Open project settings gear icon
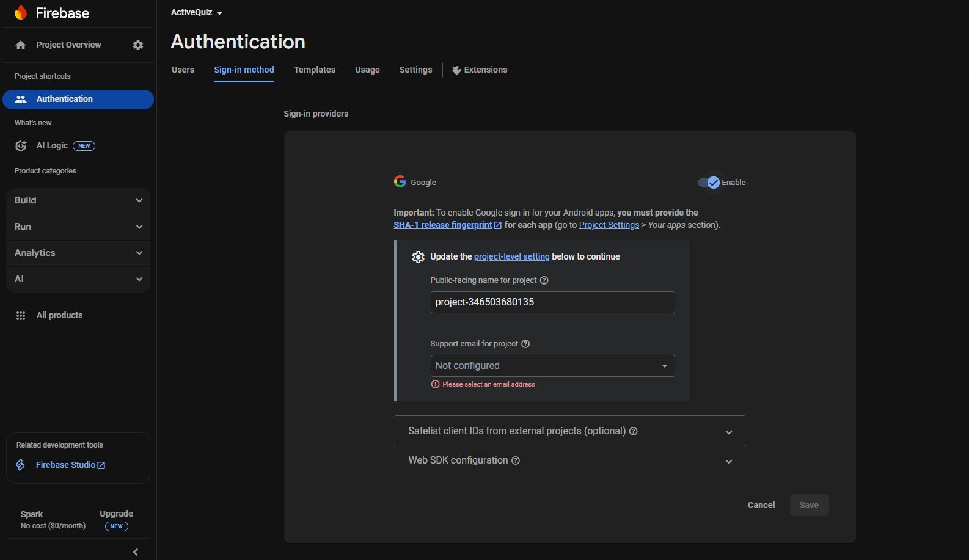This screenshot has width=969, height=560. coord(138,45)
